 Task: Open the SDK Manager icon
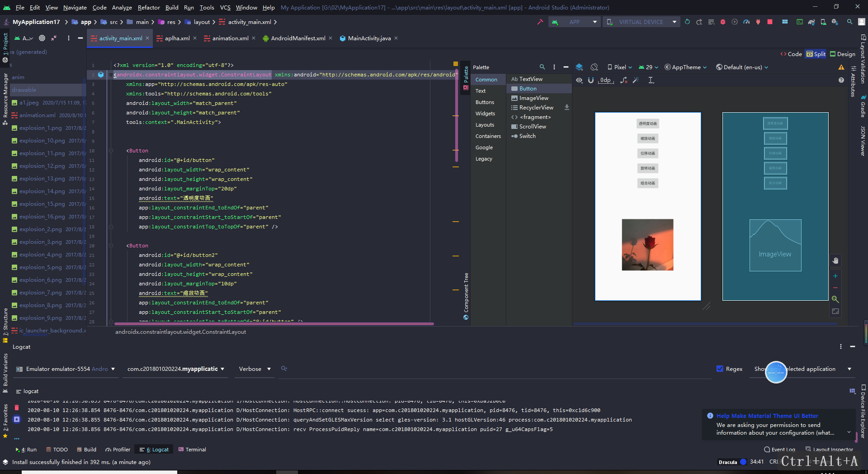pos(835,22)
